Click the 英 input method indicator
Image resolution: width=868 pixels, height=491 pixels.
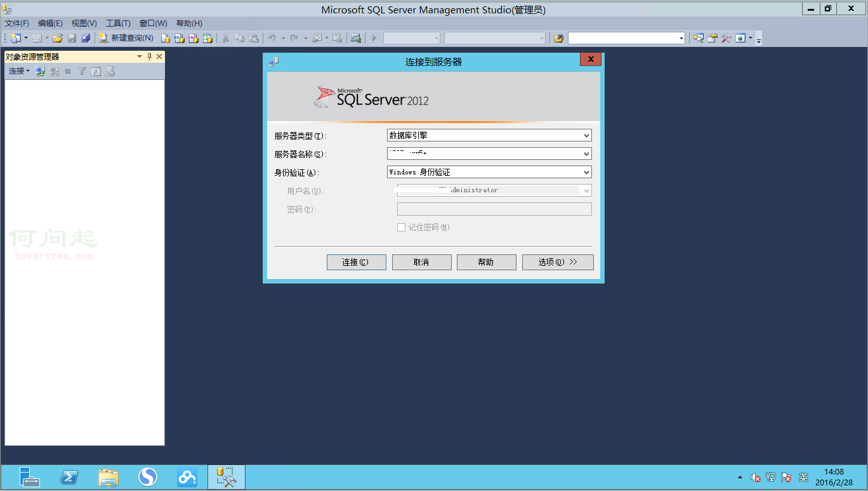point(803,477)
